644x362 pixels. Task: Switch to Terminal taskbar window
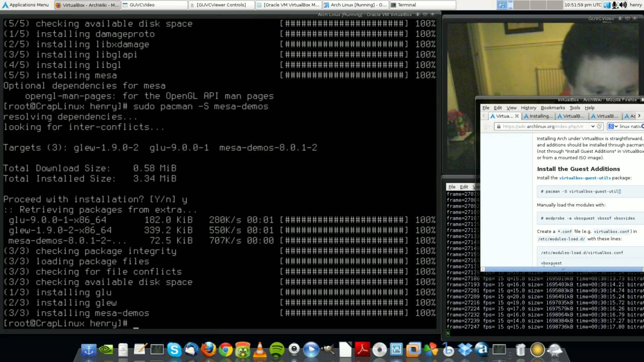[422, 5]
